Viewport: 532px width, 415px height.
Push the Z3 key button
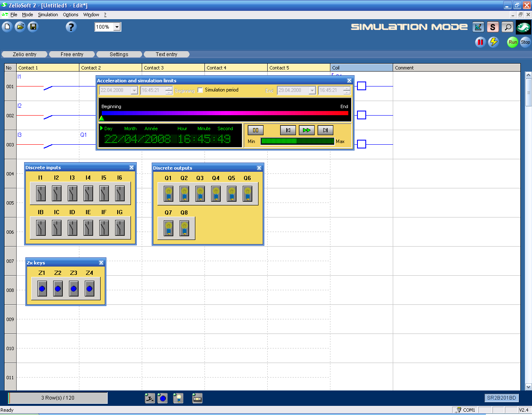click(74, 289)
